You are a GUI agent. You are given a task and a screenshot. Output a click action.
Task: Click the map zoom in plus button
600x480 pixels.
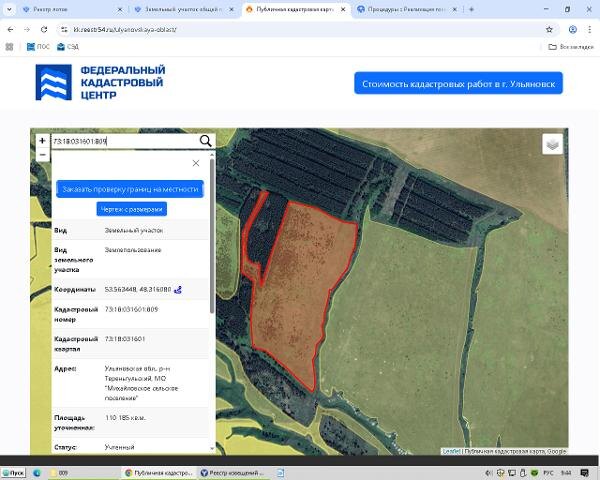(x=42, y=141)
